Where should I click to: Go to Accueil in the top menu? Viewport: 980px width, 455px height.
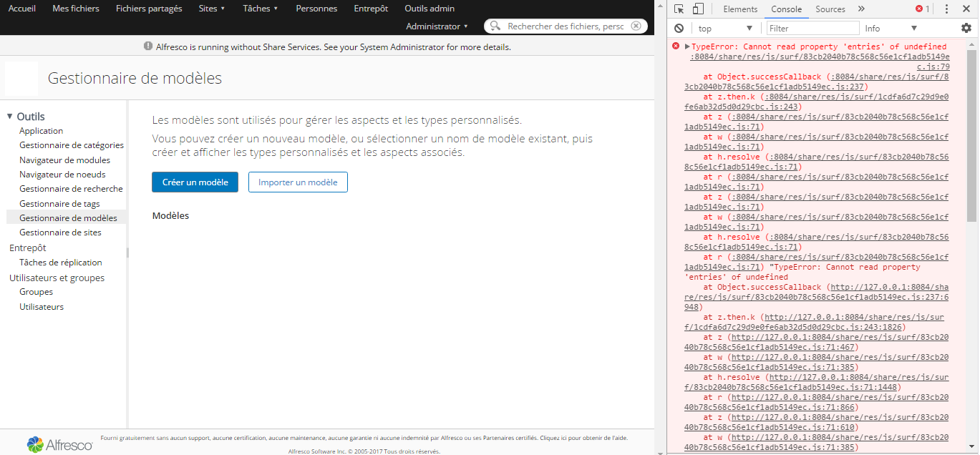coord(21,9)
